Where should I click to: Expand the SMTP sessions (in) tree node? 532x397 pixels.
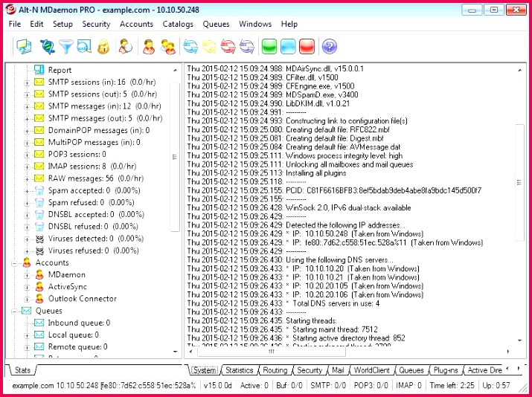[27, 83]
